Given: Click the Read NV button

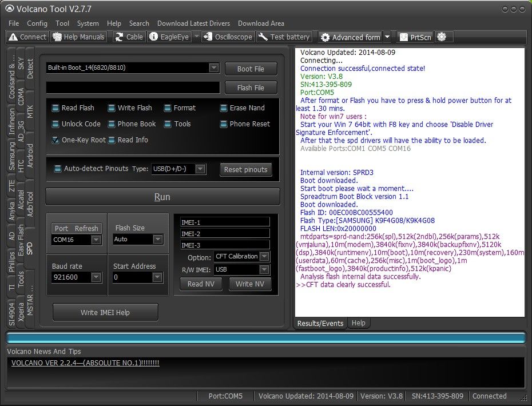Looking at the screenshot, I should click(201, 284).
